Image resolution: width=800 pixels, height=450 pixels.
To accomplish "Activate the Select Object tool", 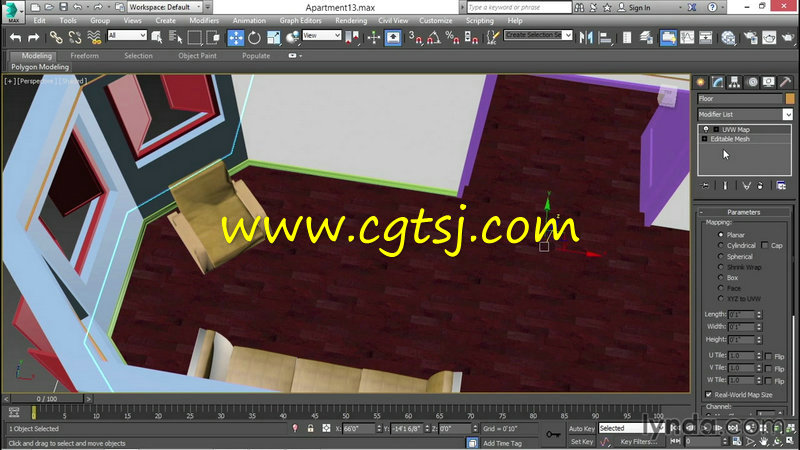I will tap(157, 37).
